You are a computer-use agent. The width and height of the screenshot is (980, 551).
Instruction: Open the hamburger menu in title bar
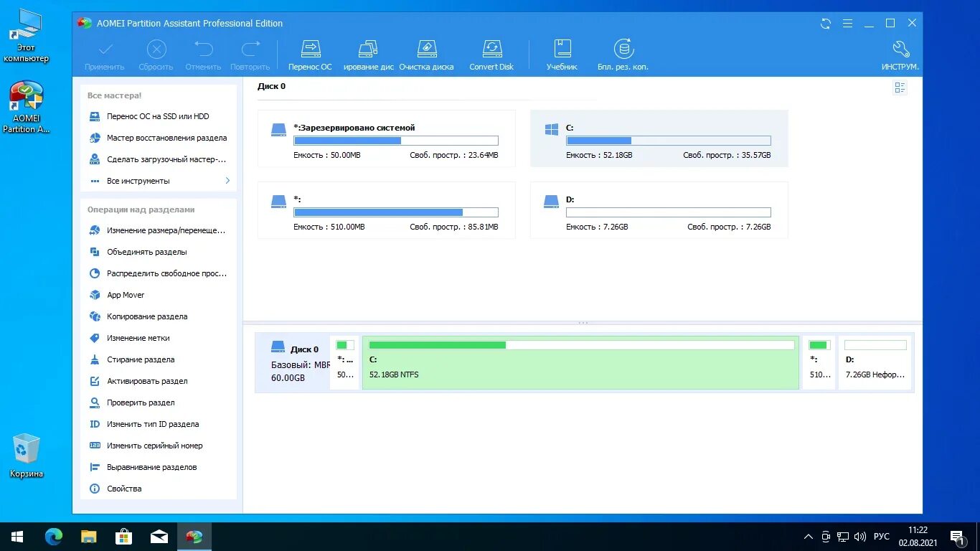[x=847, y=23]
